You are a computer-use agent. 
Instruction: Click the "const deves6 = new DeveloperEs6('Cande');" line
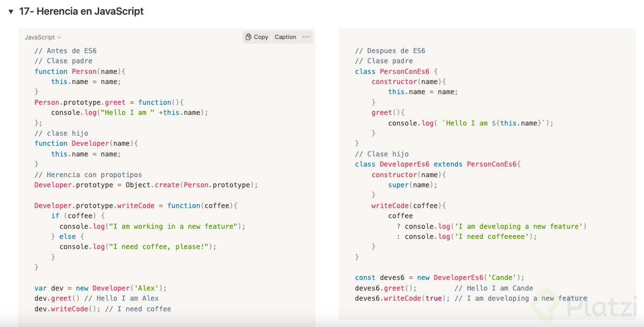pos(439,277)
